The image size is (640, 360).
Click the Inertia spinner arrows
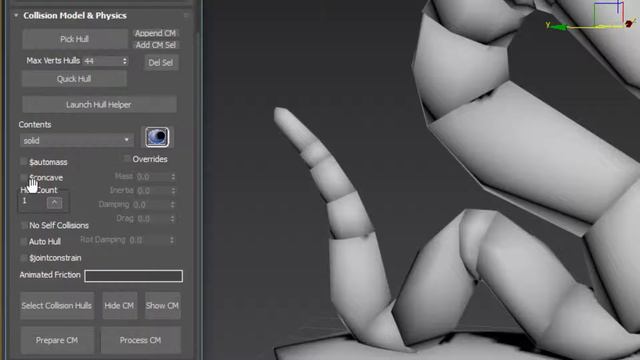(x=173, y=191)
